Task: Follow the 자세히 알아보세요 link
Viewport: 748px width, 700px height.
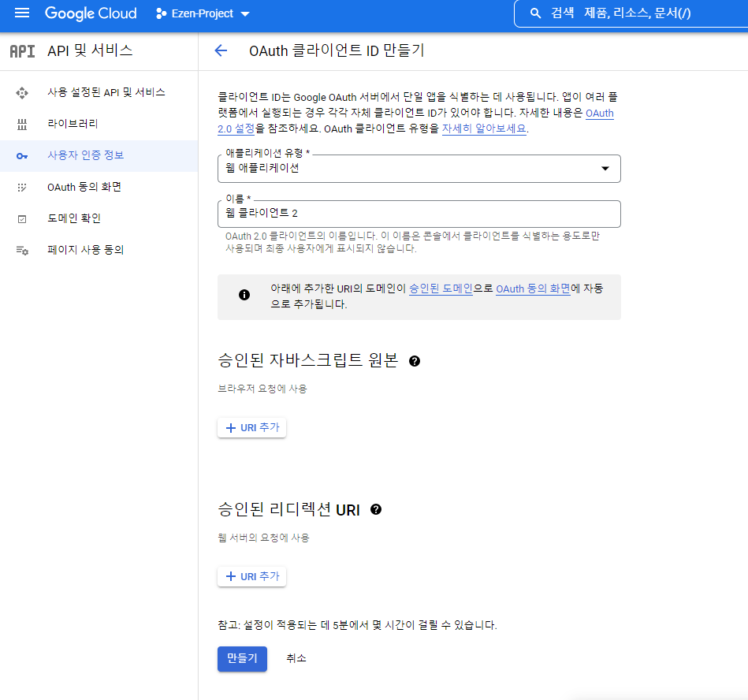Action: coord(484,128)
